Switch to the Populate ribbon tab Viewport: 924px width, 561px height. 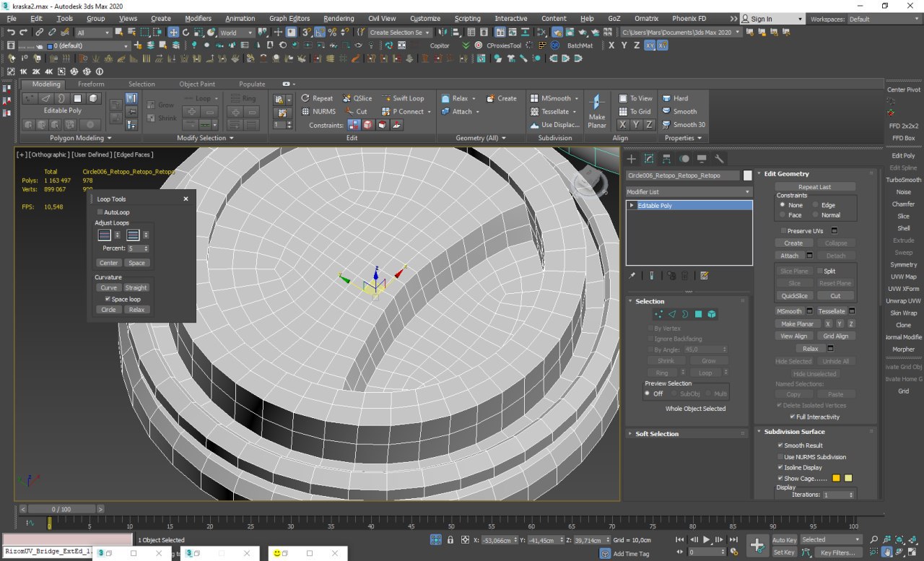click(252, 84)
